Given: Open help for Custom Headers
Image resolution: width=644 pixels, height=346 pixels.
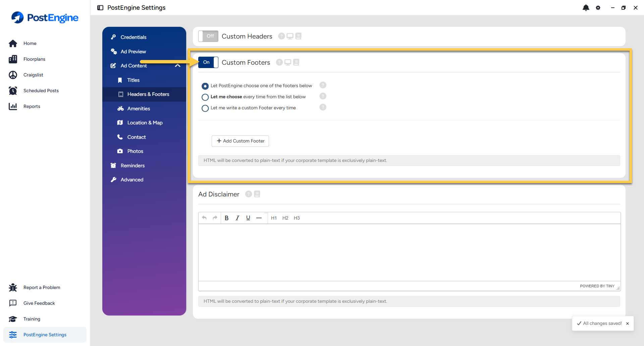Looking at the screenshot, I should click(281, 36).
